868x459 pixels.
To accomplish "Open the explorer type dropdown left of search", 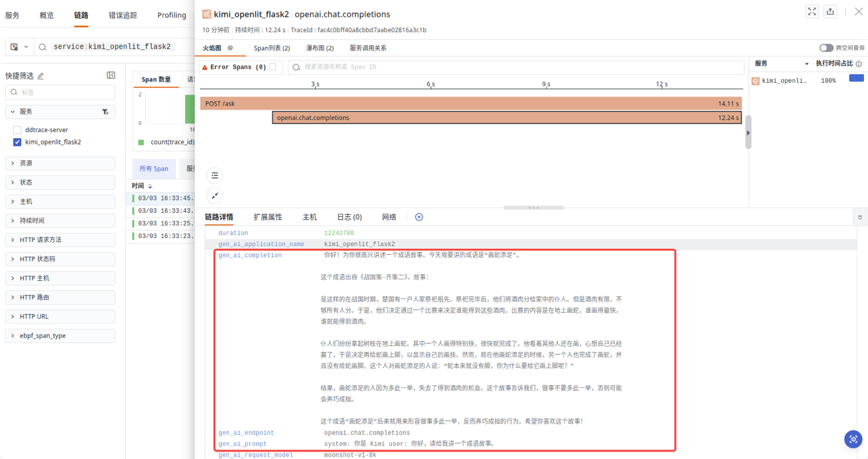I will pos(19,47).
